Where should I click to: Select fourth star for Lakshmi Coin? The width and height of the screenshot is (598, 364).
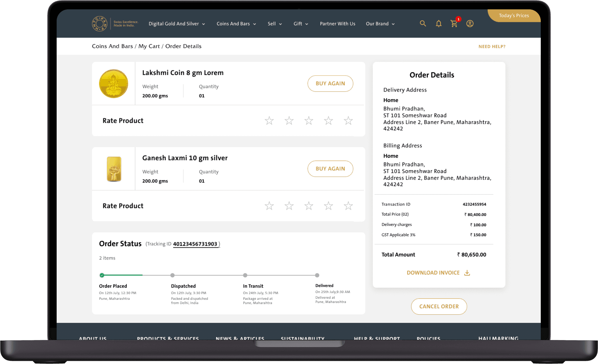click(x=328, y=121)
